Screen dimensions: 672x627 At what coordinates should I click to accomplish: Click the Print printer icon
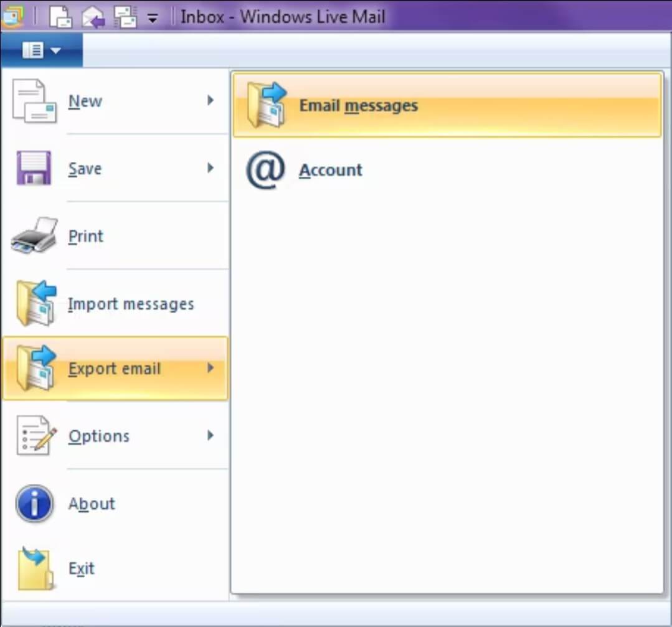point(35,235)
